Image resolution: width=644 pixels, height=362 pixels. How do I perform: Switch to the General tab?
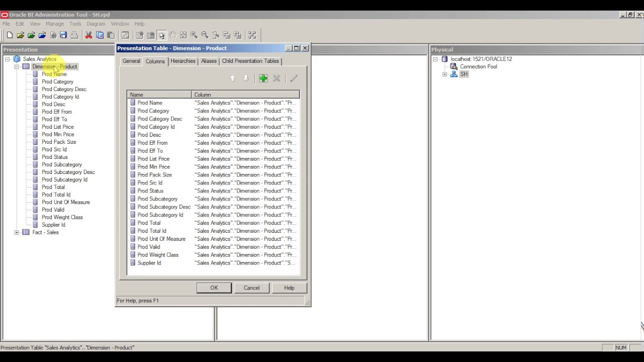[x=131, y=61]
